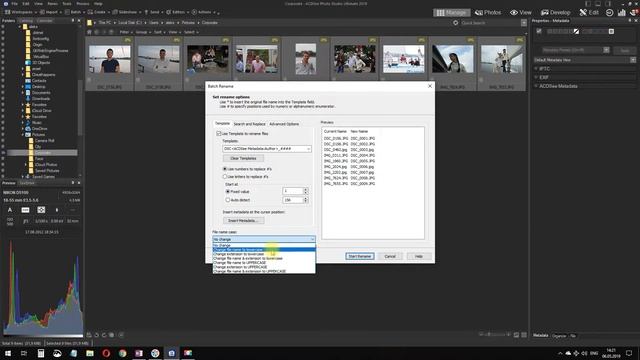Switch to Search and Replace tab
Screen dimensions: 640x360
point(249,124)
